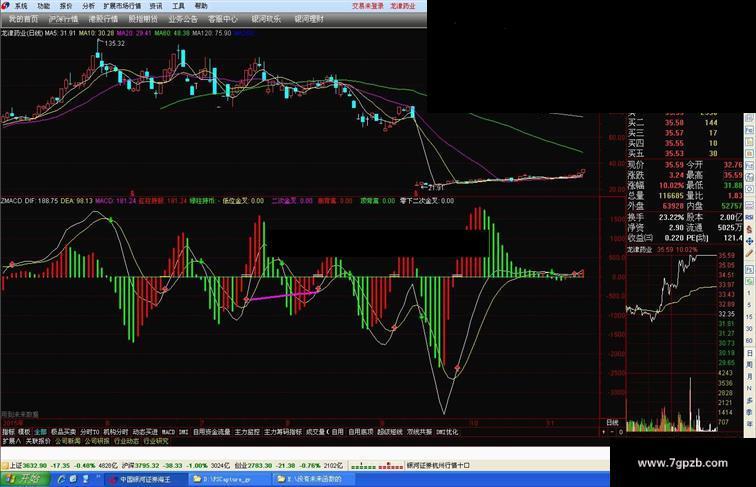Click the 龙津药业 stock name link
This screenshot has width=756, height=487.
pos(403,6)
